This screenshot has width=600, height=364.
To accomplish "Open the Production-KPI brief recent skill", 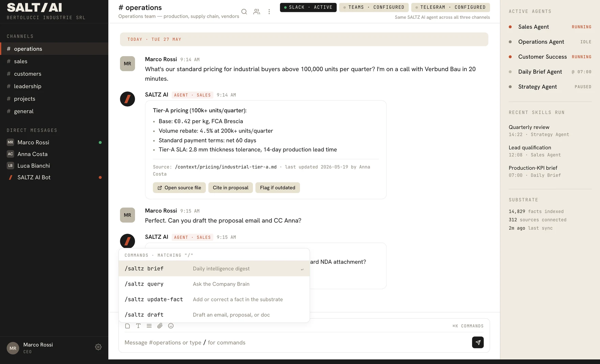I will [550, 172].
